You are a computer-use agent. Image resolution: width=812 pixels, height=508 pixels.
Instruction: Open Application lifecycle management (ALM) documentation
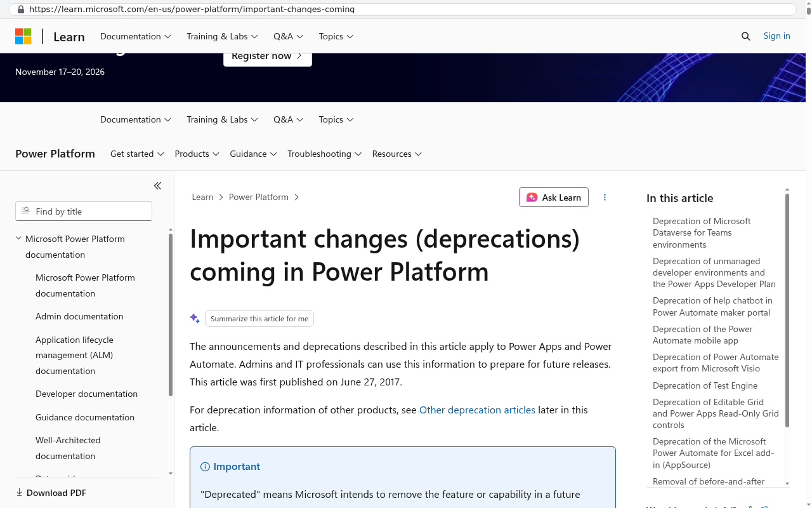[x=74, y=355]
